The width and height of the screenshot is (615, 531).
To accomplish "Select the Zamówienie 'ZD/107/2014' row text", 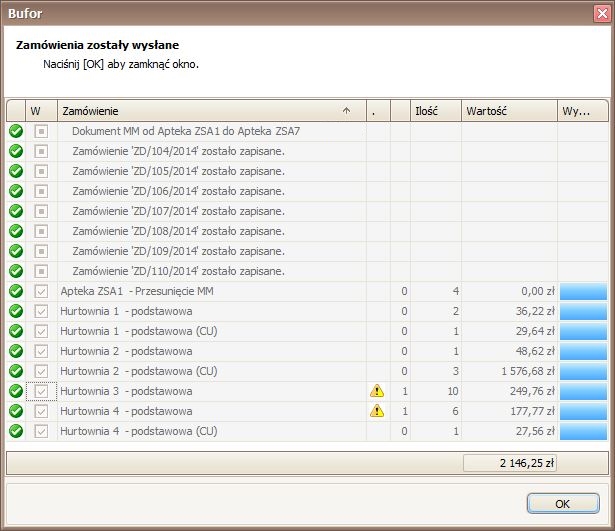I will pyautogui.click(x=178, y=211).
